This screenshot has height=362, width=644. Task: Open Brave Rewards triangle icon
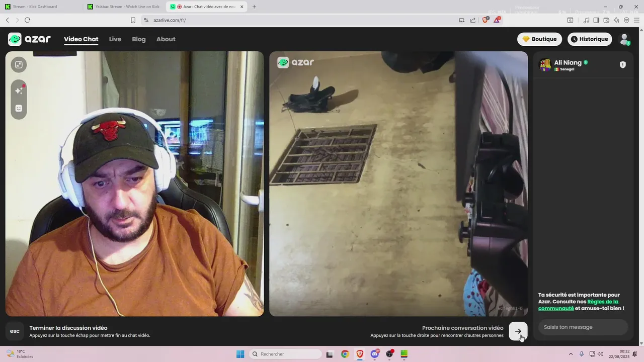497,20
